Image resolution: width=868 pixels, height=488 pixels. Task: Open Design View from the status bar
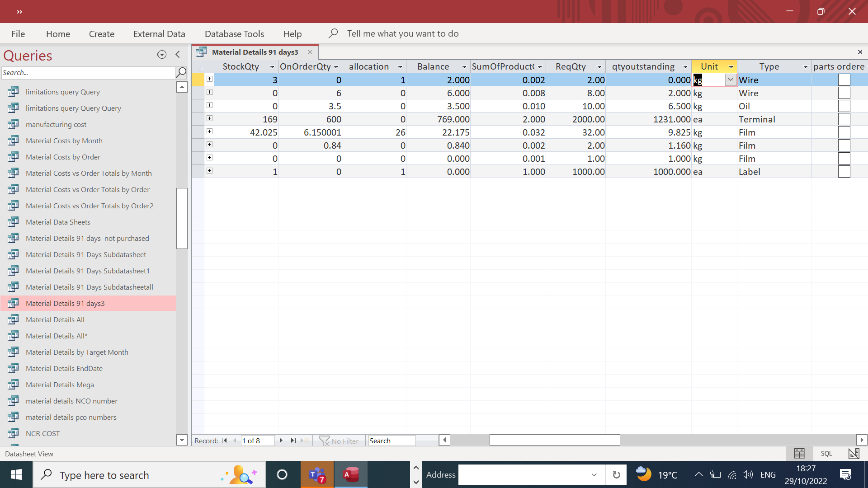[854, 454]
